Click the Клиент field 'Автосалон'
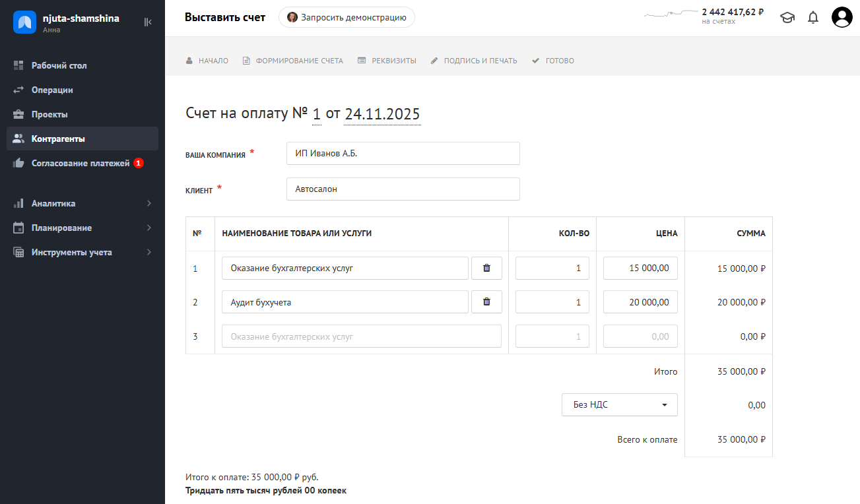860x504 pixels. (403, 189)
